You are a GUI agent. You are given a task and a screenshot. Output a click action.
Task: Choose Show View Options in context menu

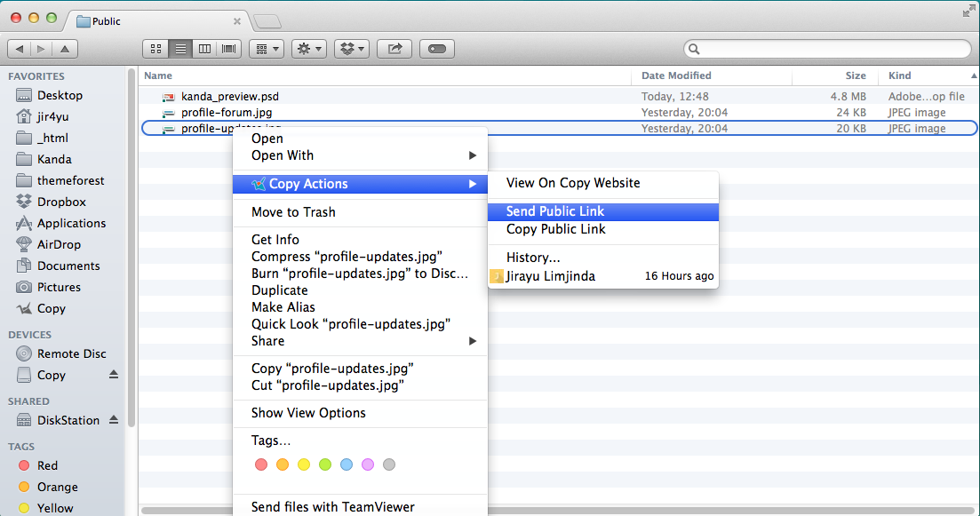click(360, 413)
